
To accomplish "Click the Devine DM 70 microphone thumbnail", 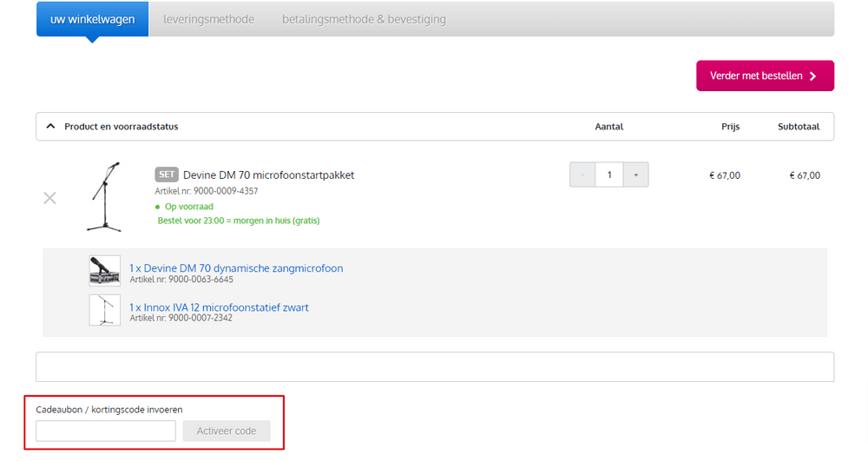I will tap(105, 271).
